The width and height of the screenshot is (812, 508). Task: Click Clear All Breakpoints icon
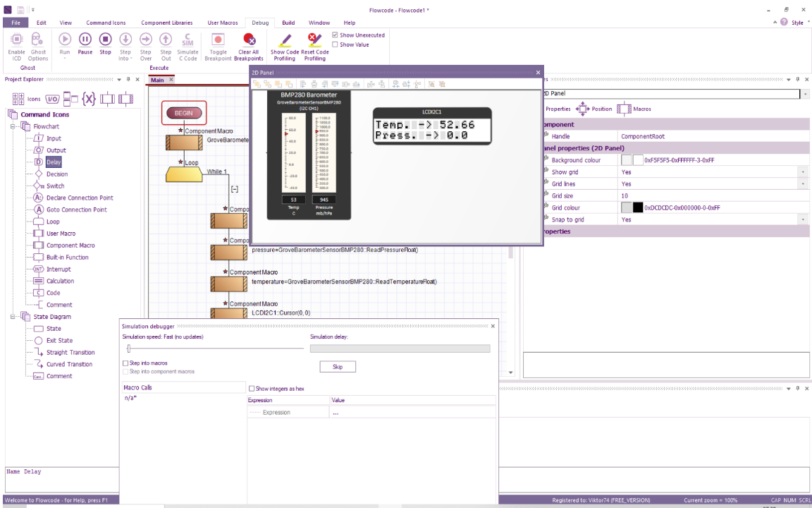click(x=249, y=40)
